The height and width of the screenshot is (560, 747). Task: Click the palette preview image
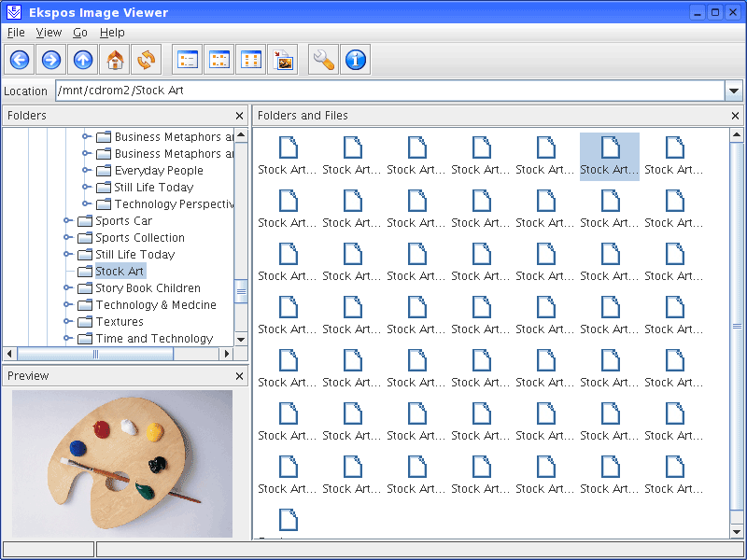click(122, 463)
